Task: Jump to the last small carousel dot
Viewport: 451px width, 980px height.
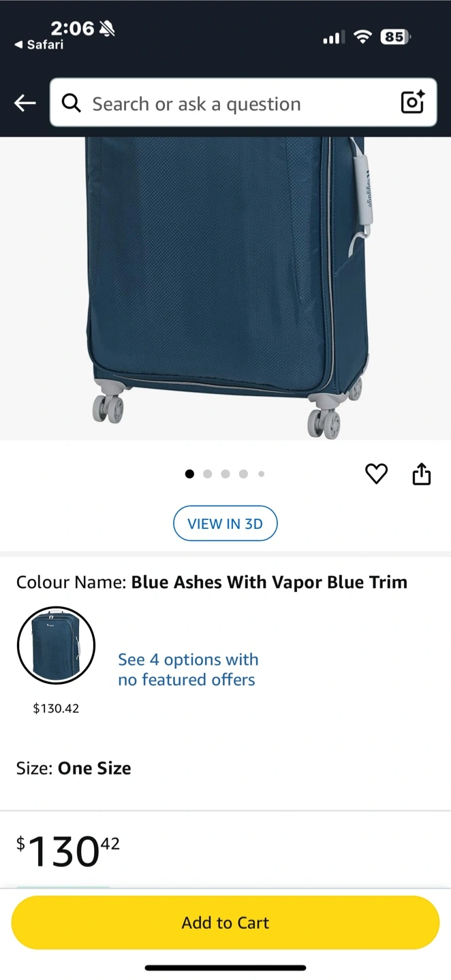Action: [x=261, y=474]
